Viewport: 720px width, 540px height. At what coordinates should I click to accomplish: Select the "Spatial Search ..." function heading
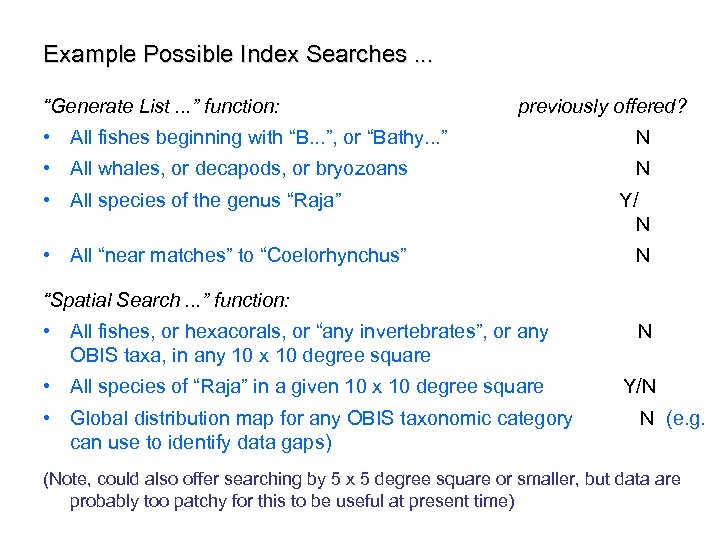(167, 300)
